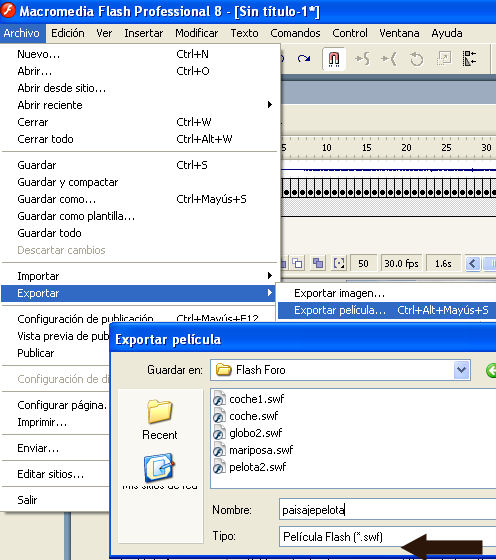Open the Comandos menu

295,33
